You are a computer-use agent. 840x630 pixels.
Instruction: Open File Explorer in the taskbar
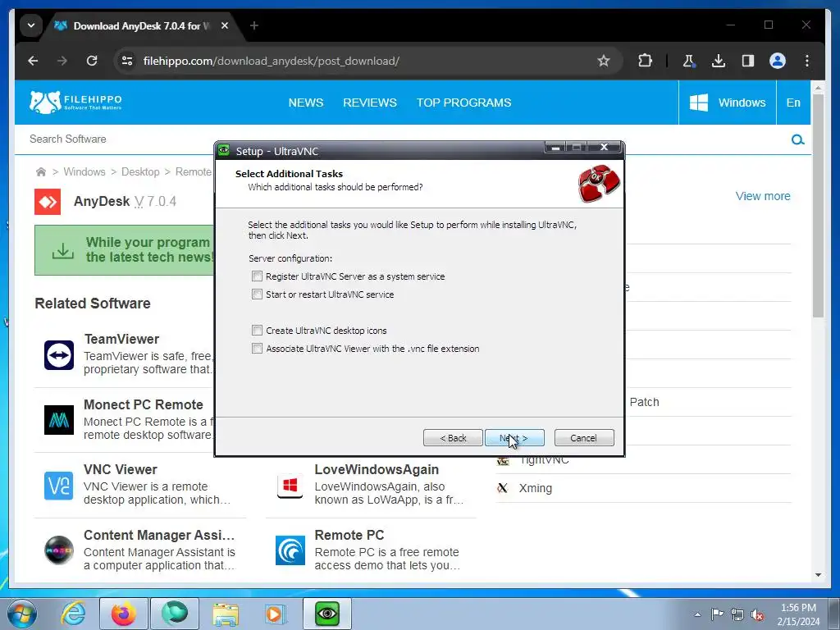click(226, 614)
